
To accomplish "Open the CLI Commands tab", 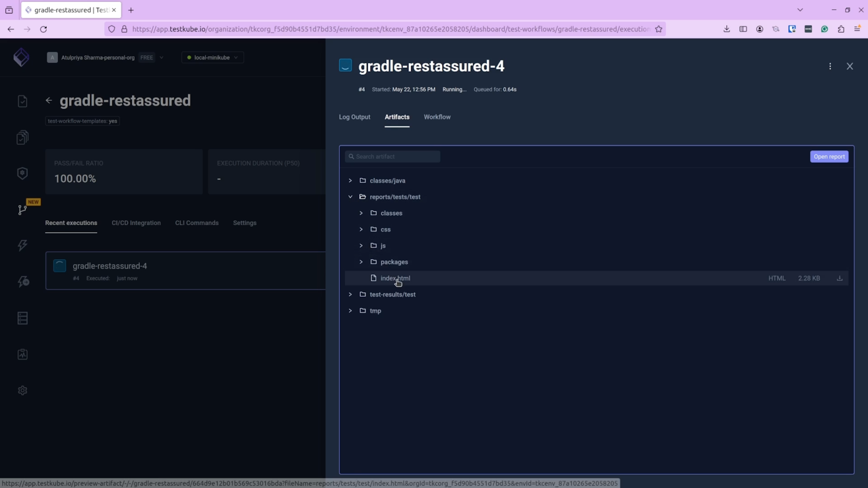I will point(197,223).
